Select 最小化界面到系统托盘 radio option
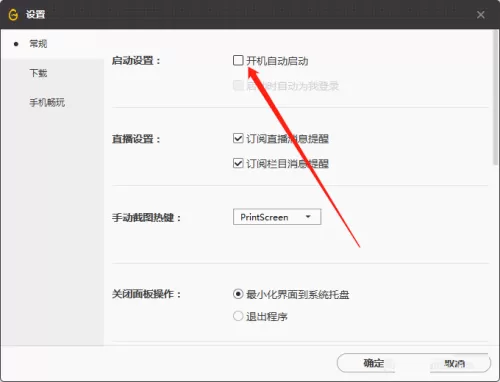The height and width of the screenshot is (382, 500). pyautogui.click(x=238, y=294)
